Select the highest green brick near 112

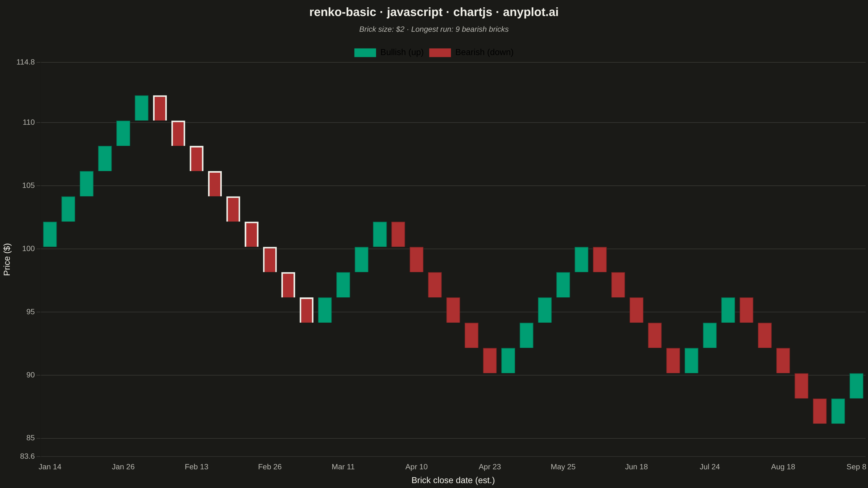coord(142,108)
